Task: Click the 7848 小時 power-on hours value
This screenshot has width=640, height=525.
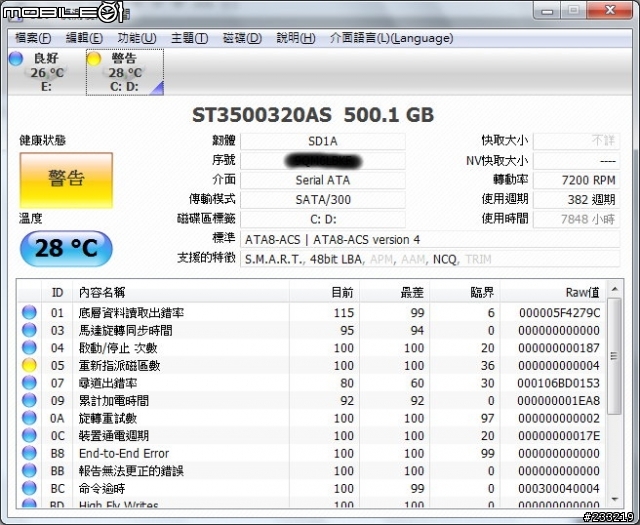Action: point(576,219)
